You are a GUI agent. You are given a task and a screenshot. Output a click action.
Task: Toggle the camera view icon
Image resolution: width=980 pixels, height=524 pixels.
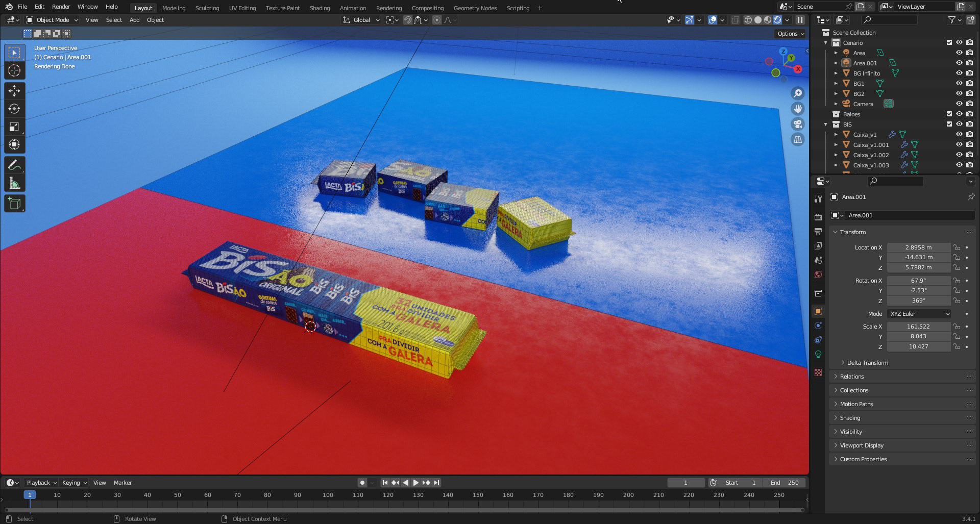coord(797,124)
